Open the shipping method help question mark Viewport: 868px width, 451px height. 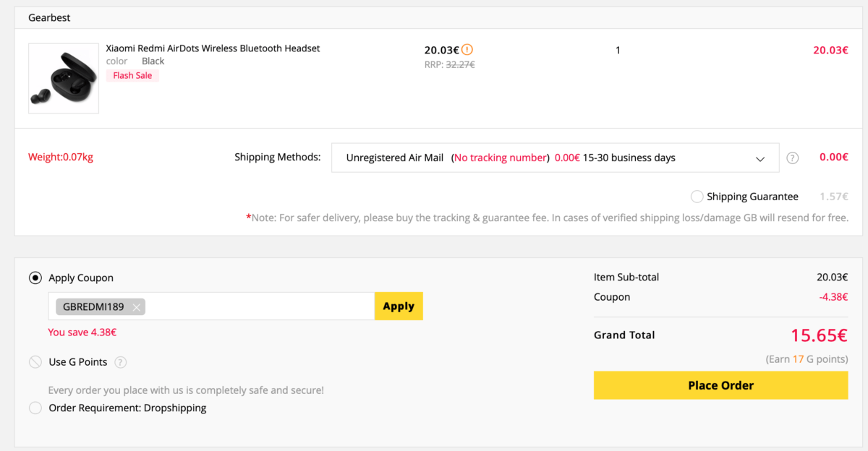click(x=793, y=158)
